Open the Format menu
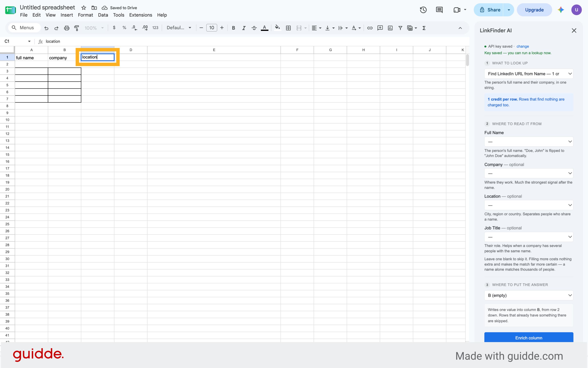This screenshot has height=368, width=588. 85,15
